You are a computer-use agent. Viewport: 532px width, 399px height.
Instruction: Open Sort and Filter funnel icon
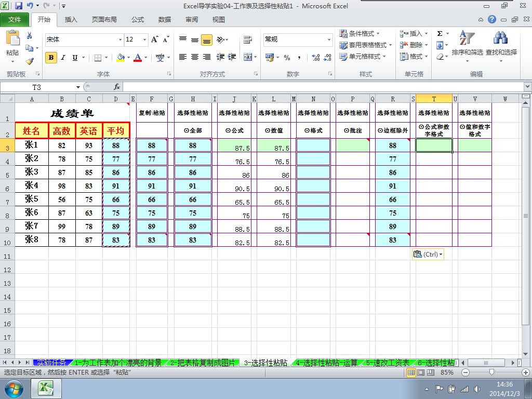467,38
